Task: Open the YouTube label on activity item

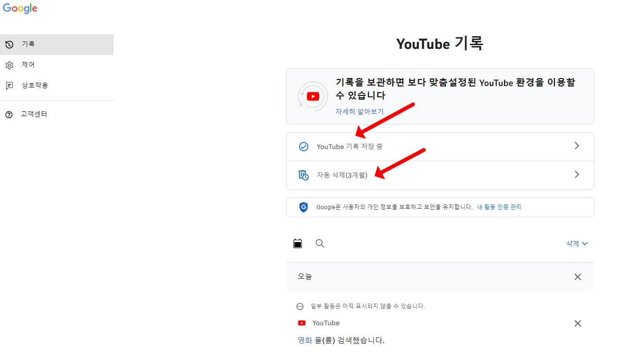Action: 326,323
